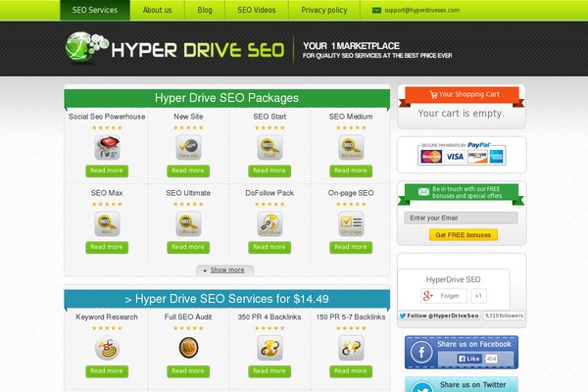Read more about SEO Start

pos(269,171)
